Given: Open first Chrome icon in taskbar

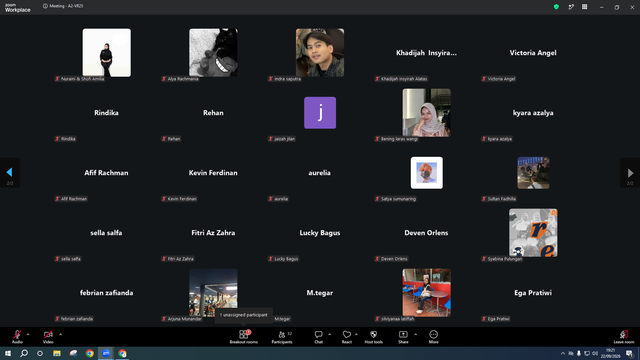Looking at the screenshot, I should [90, 353].
